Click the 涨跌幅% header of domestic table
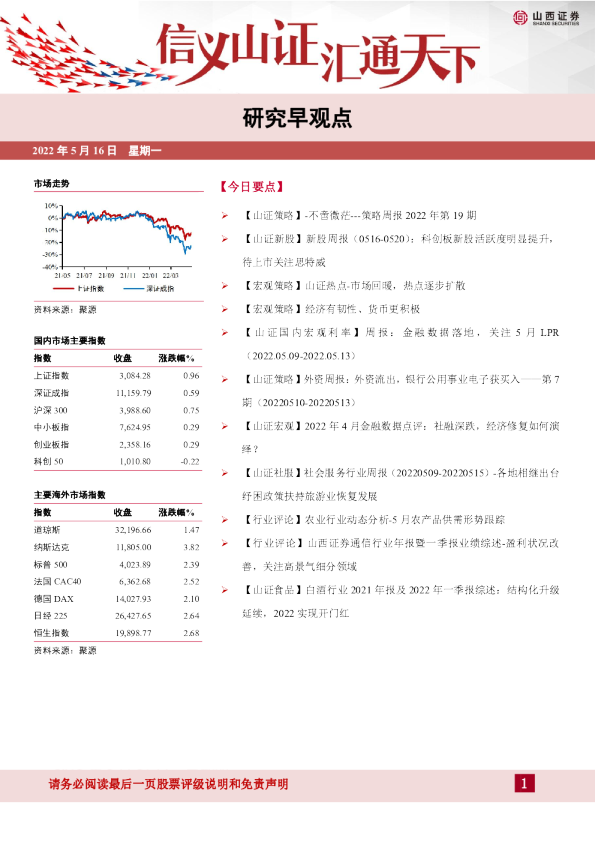Image resolution: width=595 pixels, height=842 pixels. 176,358
